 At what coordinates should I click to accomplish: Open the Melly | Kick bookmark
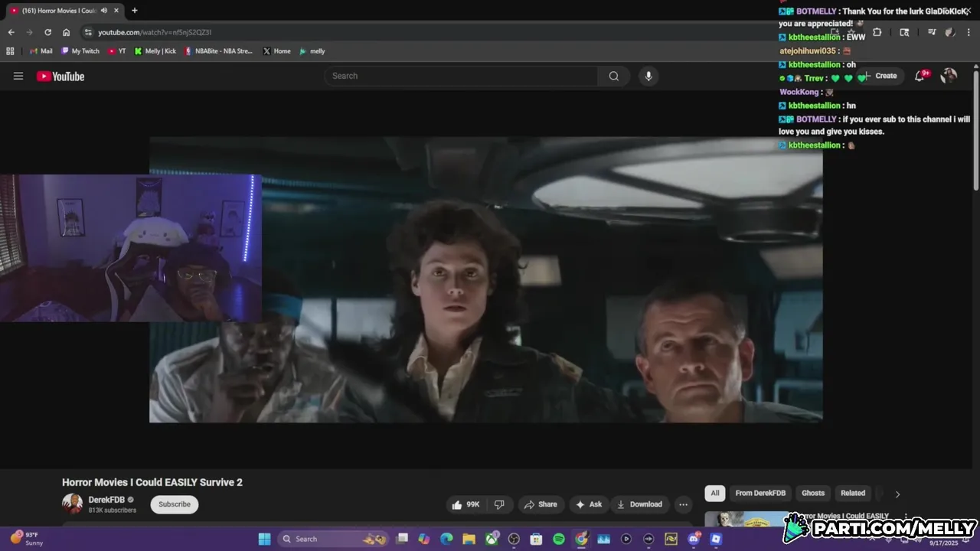[x=155, y=51]
